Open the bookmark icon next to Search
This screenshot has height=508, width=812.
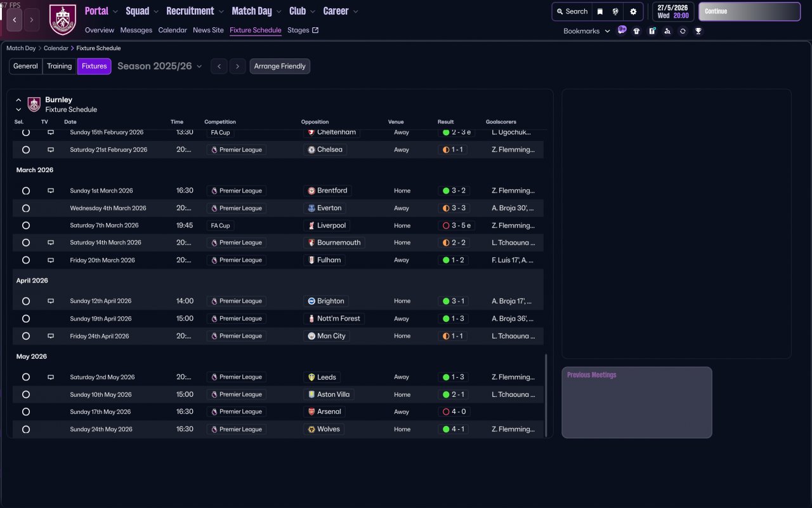(599, 11)
